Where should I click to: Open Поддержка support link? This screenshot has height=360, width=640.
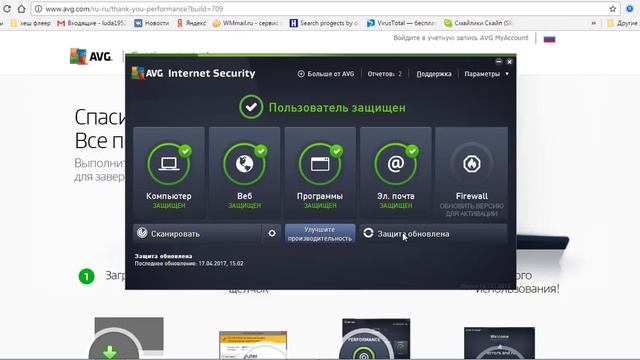[x=434, y=74]
